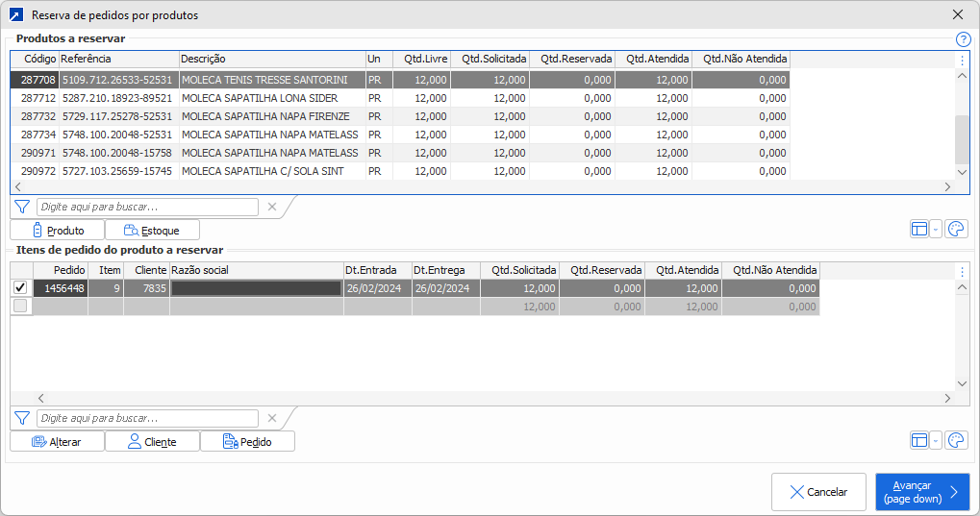980x516 pixels.
Task: Open the Pedido button
Action: click(247, 441)
